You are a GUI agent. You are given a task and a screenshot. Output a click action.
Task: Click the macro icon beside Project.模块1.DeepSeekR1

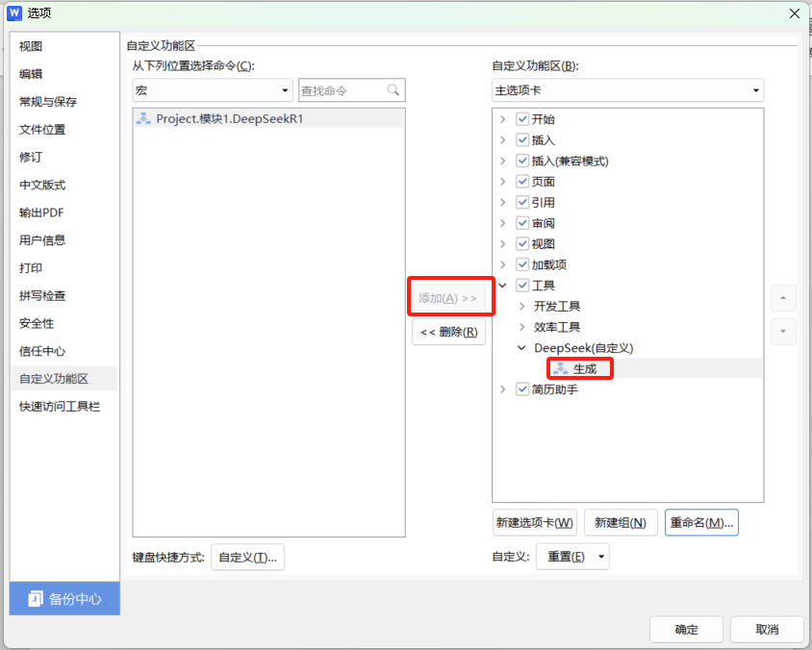143,119
